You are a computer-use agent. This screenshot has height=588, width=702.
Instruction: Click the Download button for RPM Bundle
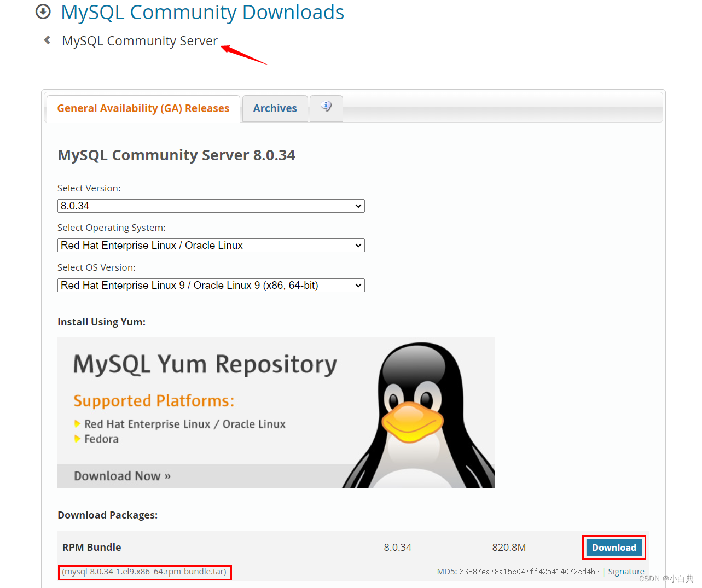point(614,548)
